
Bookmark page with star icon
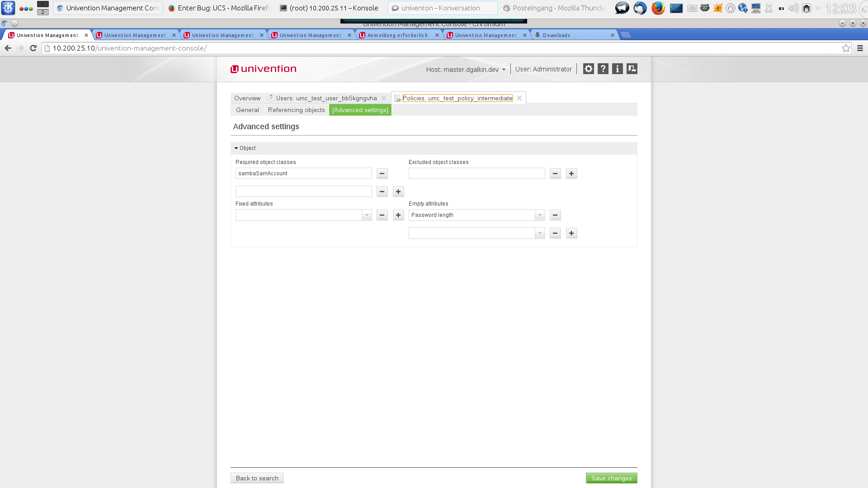coord(846,48)
